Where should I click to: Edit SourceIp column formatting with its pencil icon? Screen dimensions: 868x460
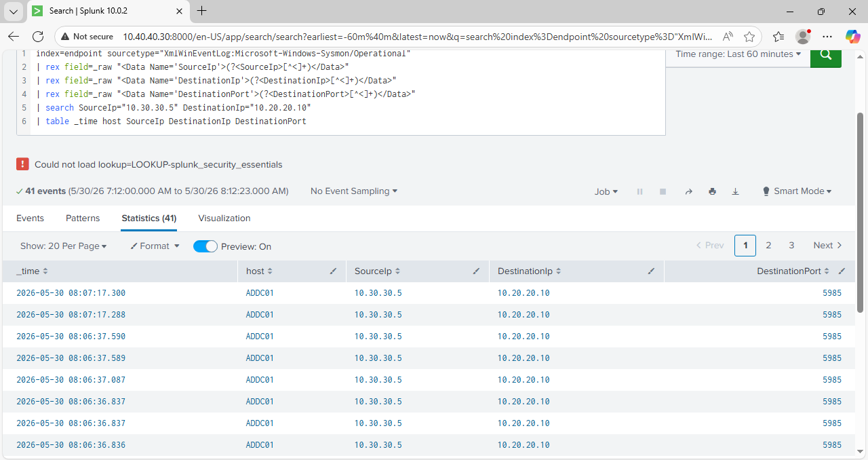[476, 271]
